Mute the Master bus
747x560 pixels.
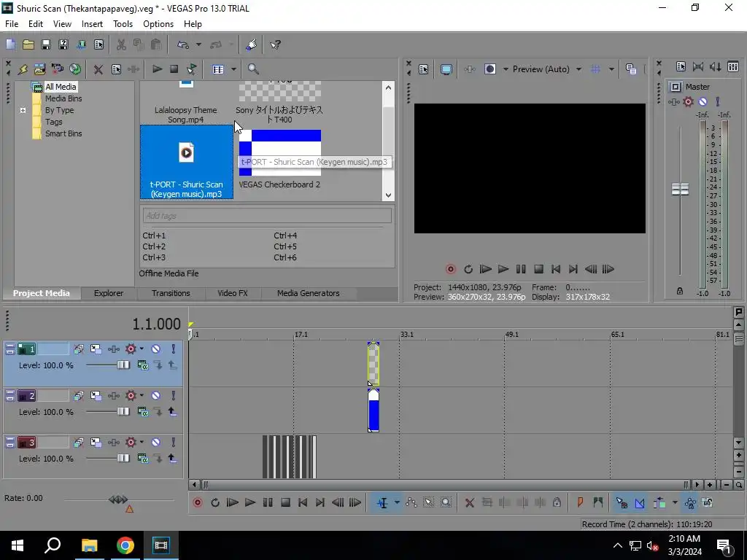703,101
